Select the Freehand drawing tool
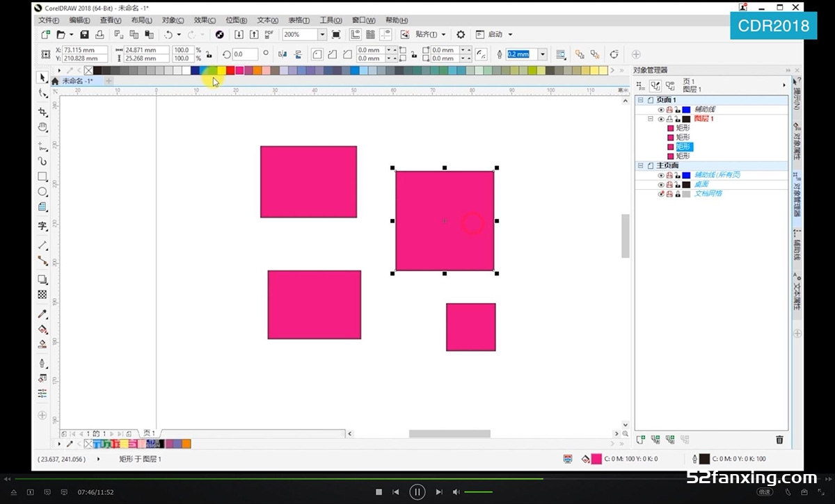This screenshot has width=835, height=504. point(42,147)
